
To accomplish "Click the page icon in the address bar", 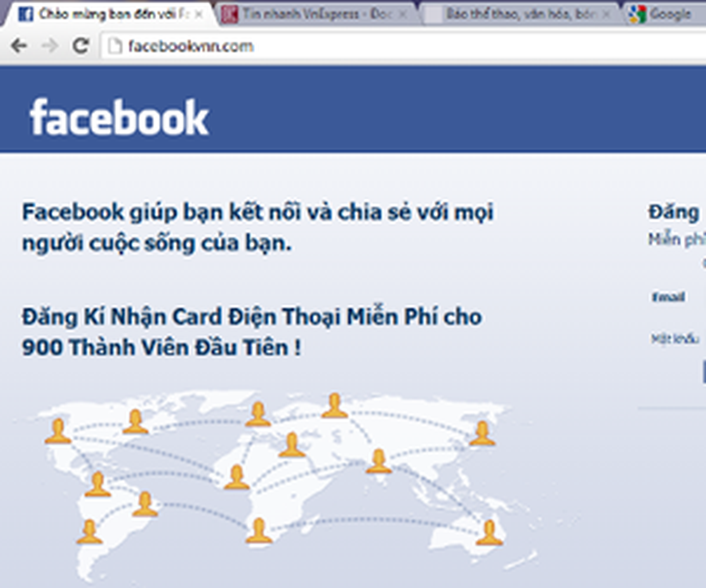I will pyautogui.click(x=115, y=46).
